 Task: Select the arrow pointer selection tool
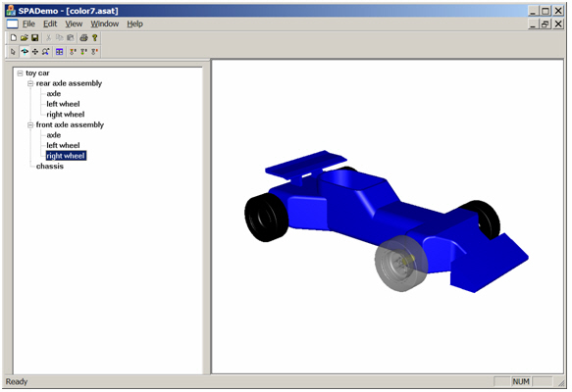point(14,52)
